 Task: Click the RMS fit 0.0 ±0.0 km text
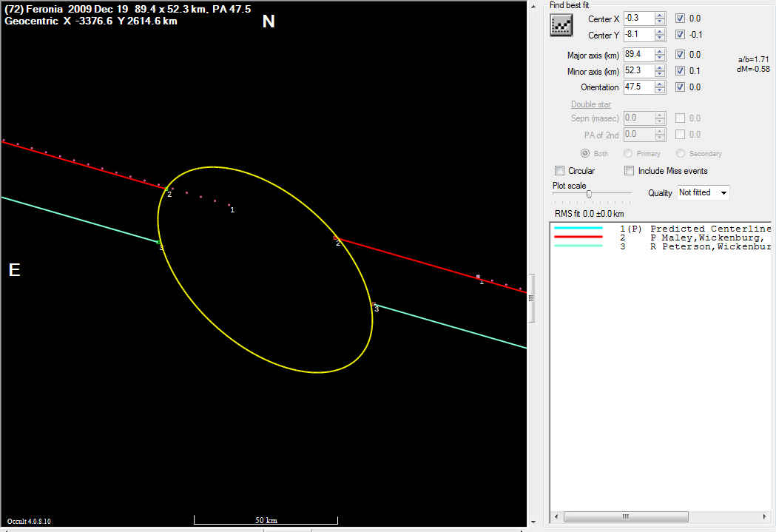coord(589,214)
